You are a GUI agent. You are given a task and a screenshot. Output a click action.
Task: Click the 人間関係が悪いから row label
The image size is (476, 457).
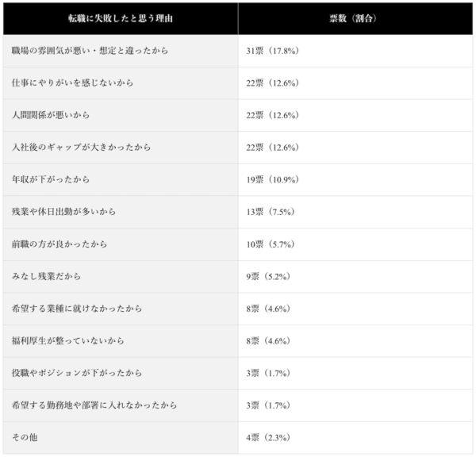click(x=51, y=115)
